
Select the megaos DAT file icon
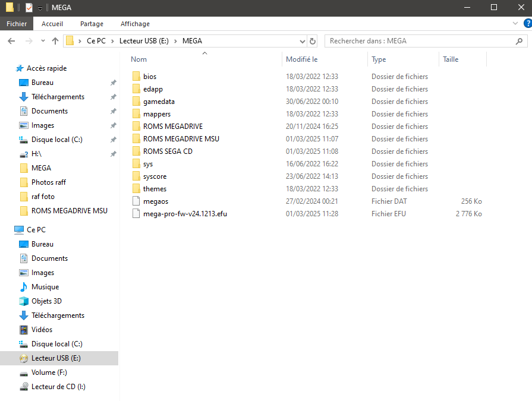tap(136, 201)
